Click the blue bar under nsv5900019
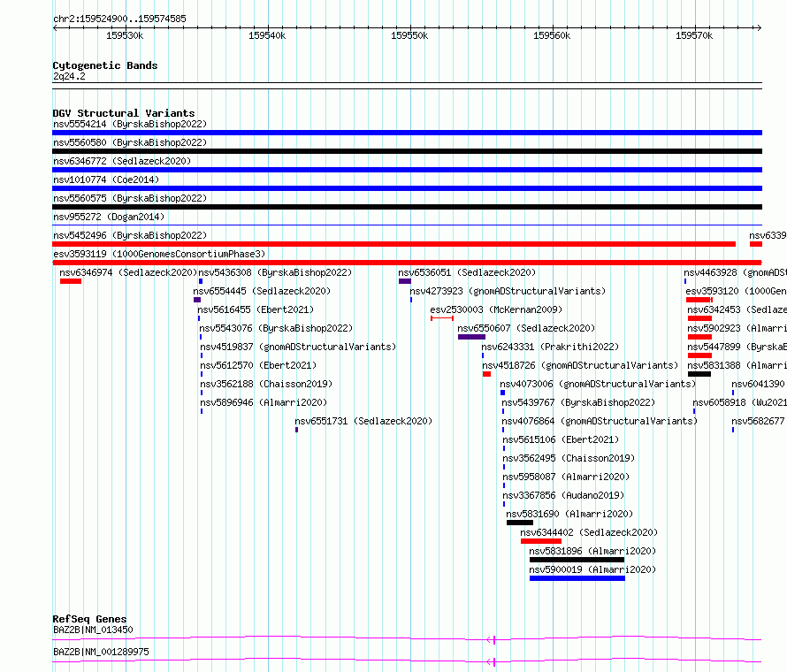Viewport: 787px width, 672px height. tap(577, 578)
